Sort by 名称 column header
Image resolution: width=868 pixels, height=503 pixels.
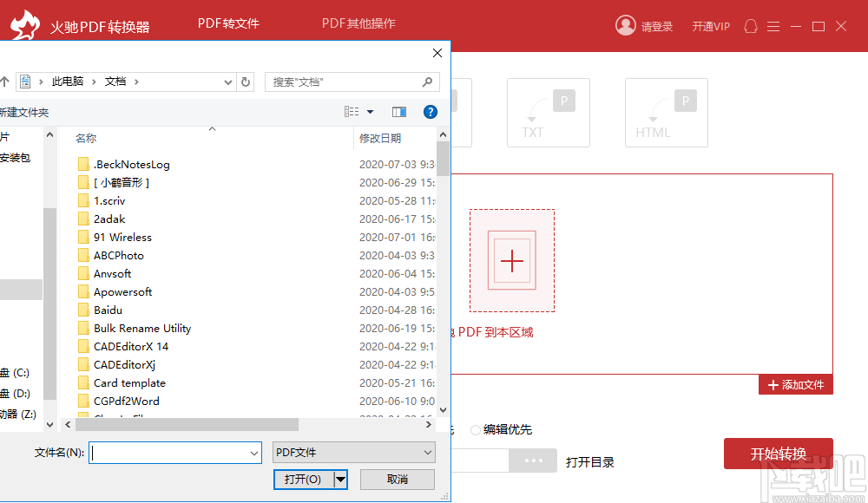(x=86, y=139)
